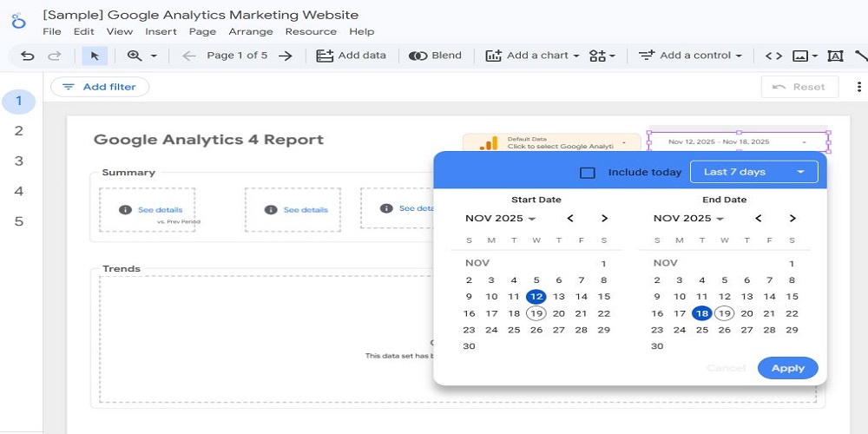Open the Add a chart dropdown

point(532,56)
